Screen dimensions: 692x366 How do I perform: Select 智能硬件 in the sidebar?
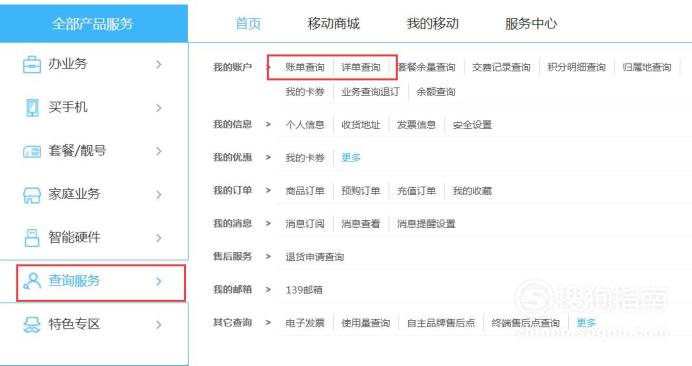pyautogui.click(x=74, y=237)
